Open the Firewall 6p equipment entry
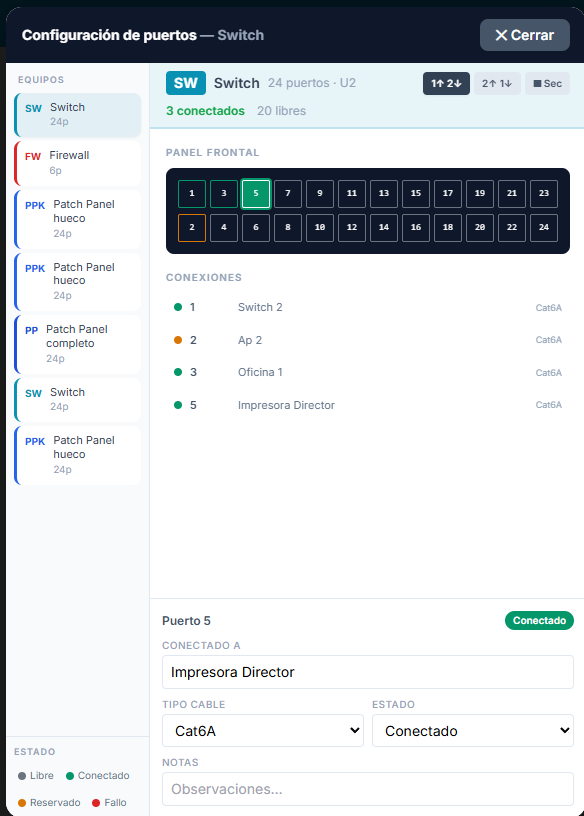 [78, 163]
